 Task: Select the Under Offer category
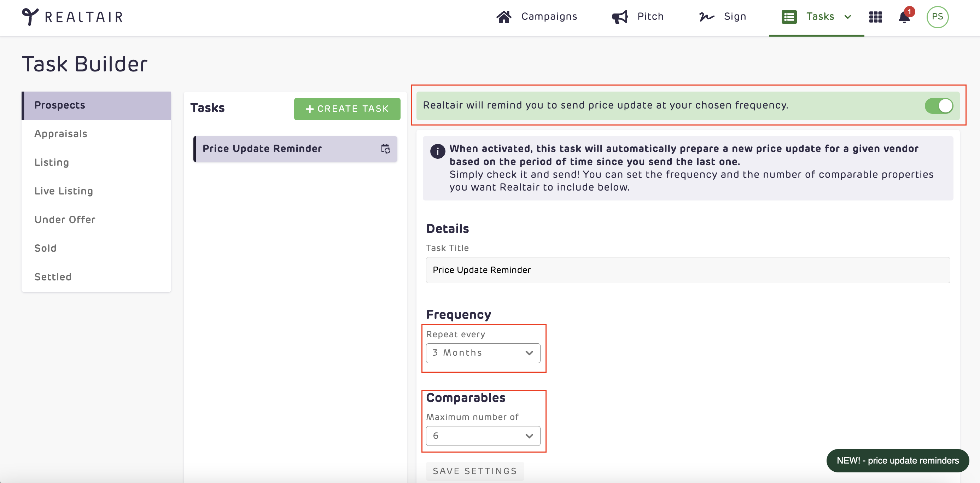[96, 220]
